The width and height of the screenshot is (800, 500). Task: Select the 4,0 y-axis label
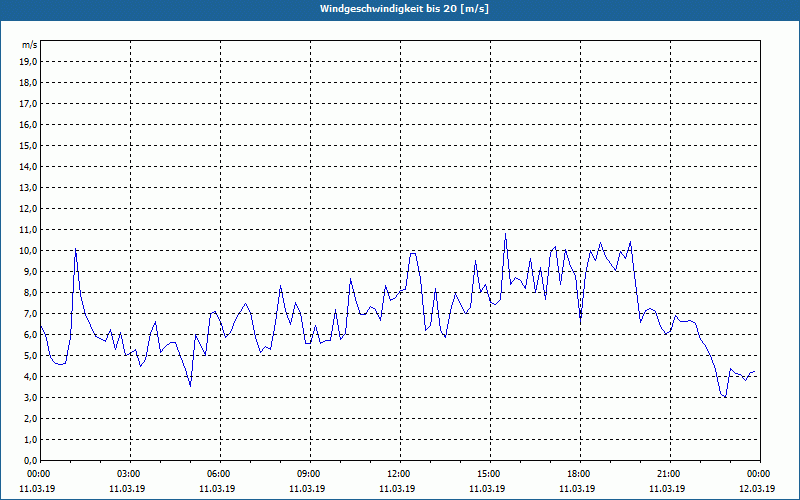click(30, 377)
